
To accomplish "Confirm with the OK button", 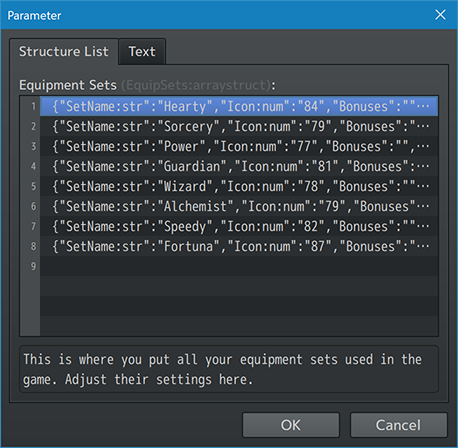I will click(291, 425).
